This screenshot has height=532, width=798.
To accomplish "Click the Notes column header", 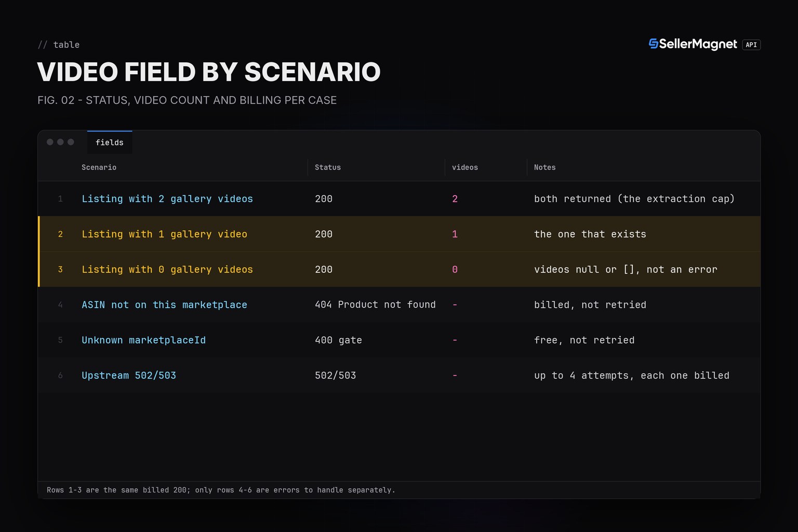I will (545, 167).
